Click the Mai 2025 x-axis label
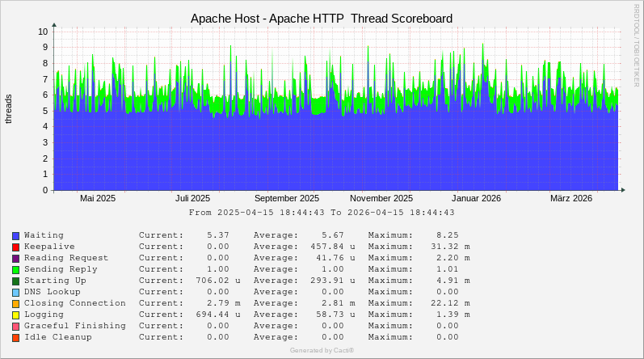This screenshot has height=359, width=644. point(98,198)
